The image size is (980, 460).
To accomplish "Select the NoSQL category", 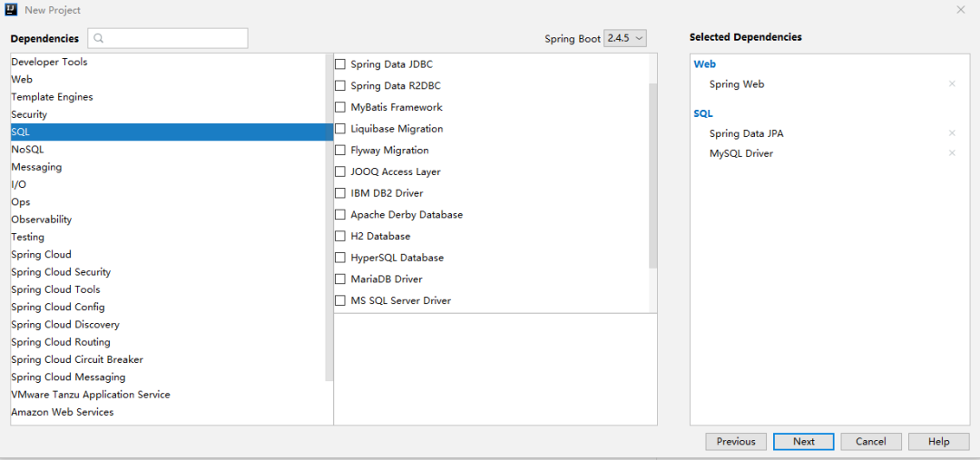I will pos(27,150).
